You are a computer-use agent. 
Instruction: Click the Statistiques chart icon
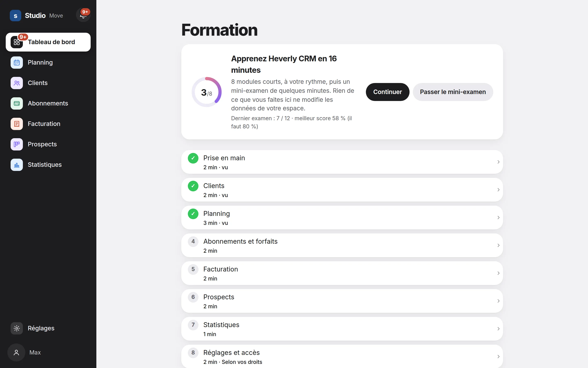point(17,165)
